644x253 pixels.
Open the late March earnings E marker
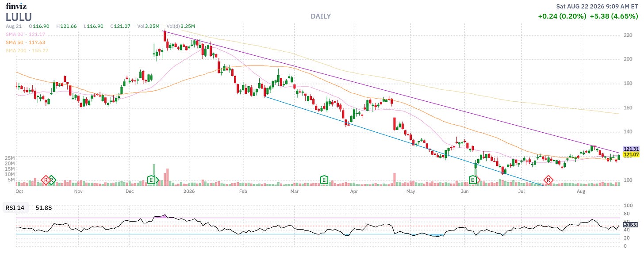[x=324, y=180]
